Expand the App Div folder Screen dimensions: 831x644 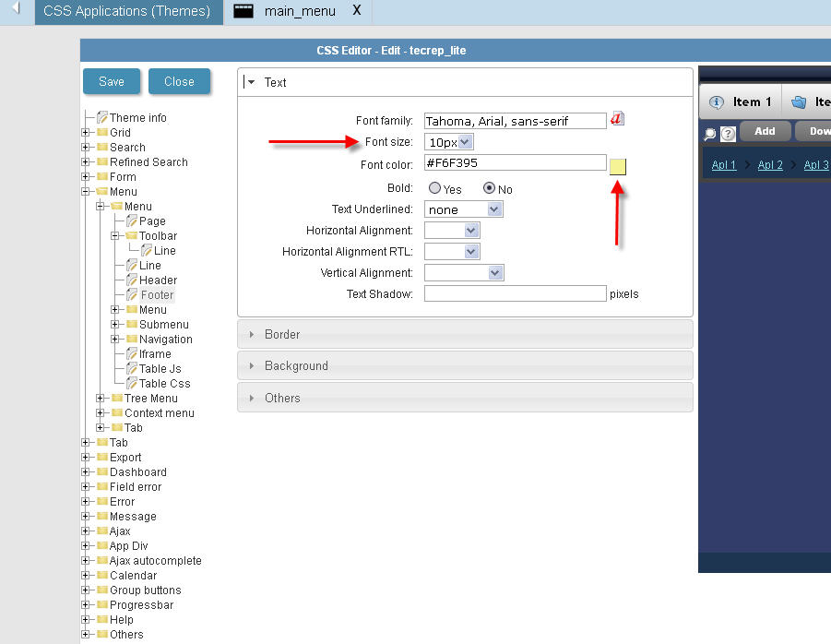86,545
